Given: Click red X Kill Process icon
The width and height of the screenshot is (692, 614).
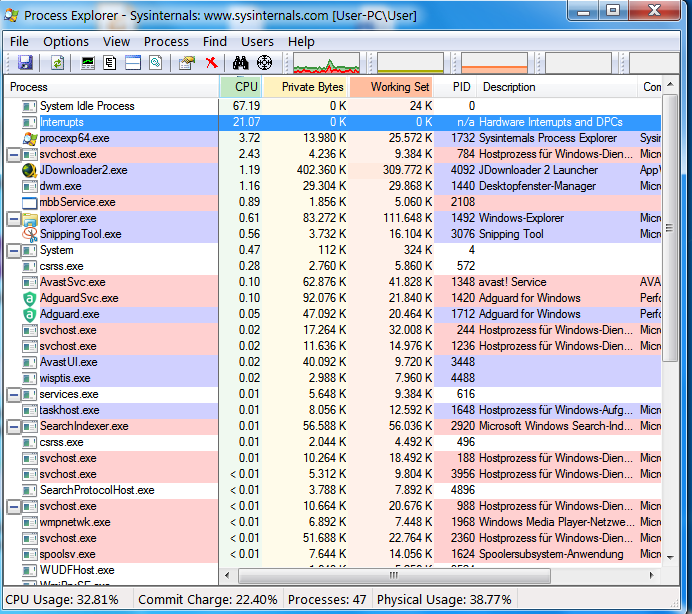Looking at the screenshot, I should 212,63.
